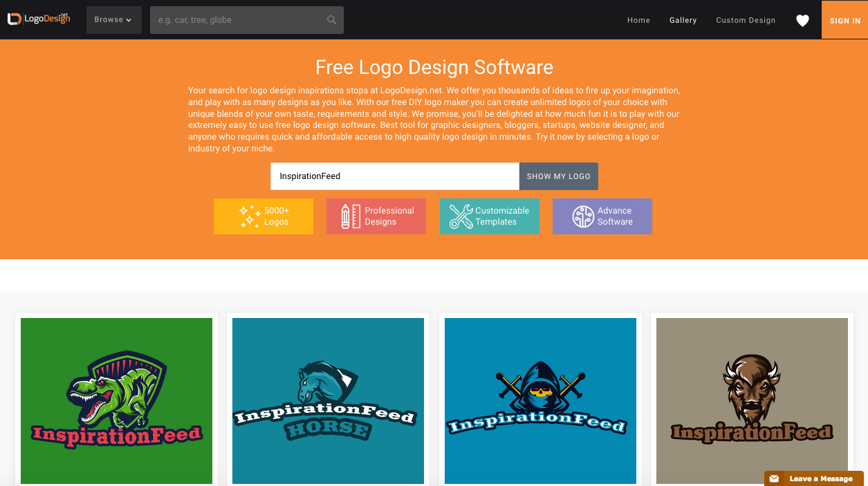
Task: Select the hooded ninja InspirationFeed logo
Action: (x=540, y=400)
